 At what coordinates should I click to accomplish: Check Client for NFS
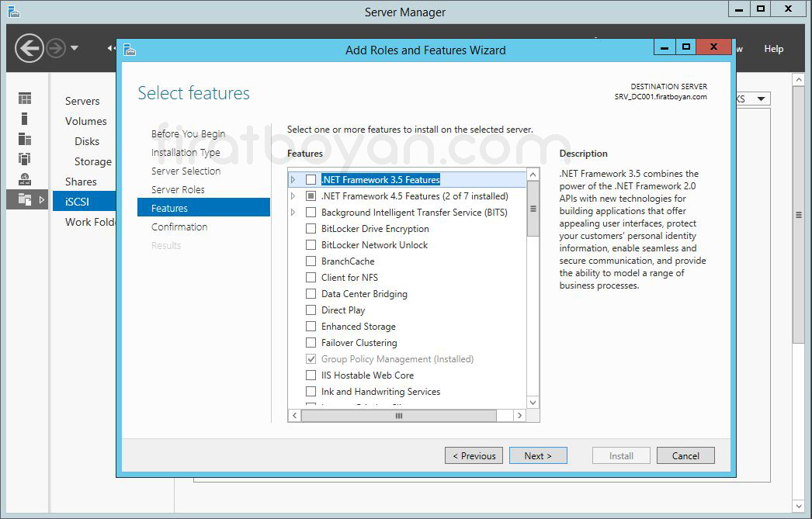(311, 278)
